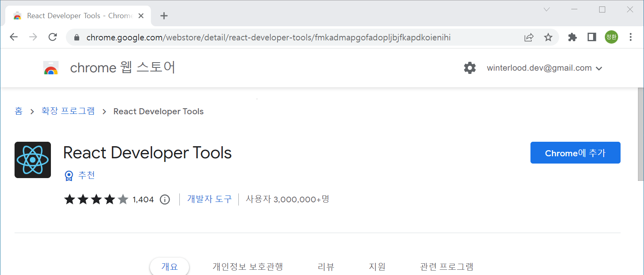Viewport: 644px width, 275px height.
Task: Open the green profile avatar menu
Action: 611,37
